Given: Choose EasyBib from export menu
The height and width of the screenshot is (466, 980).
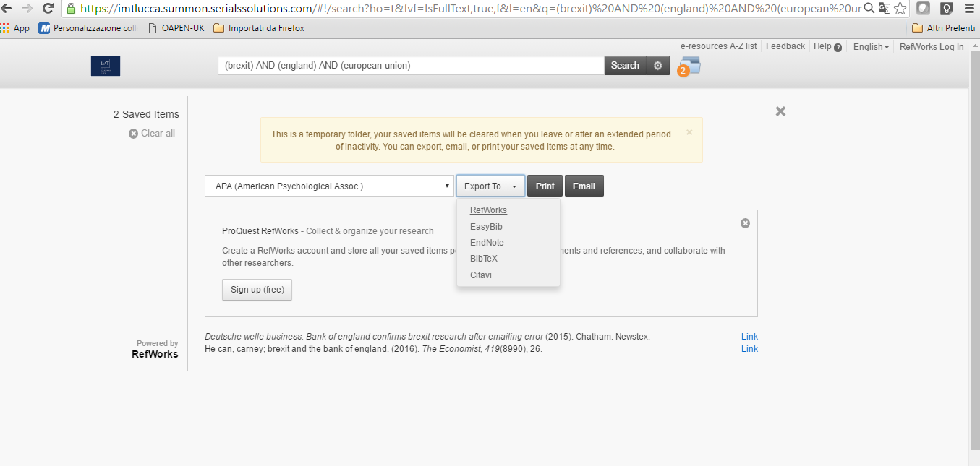Looking at the screenshot, I should coord(486,227).
